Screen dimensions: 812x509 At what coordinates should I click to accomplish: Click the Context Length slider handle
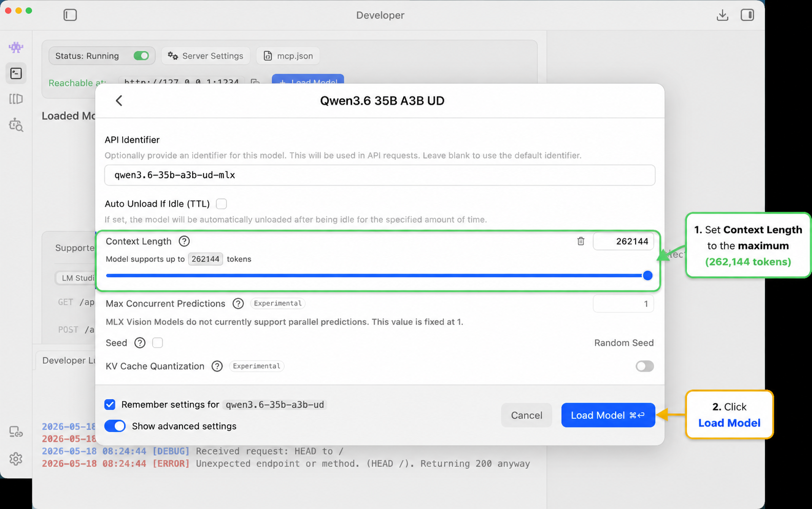pos(647,275)
